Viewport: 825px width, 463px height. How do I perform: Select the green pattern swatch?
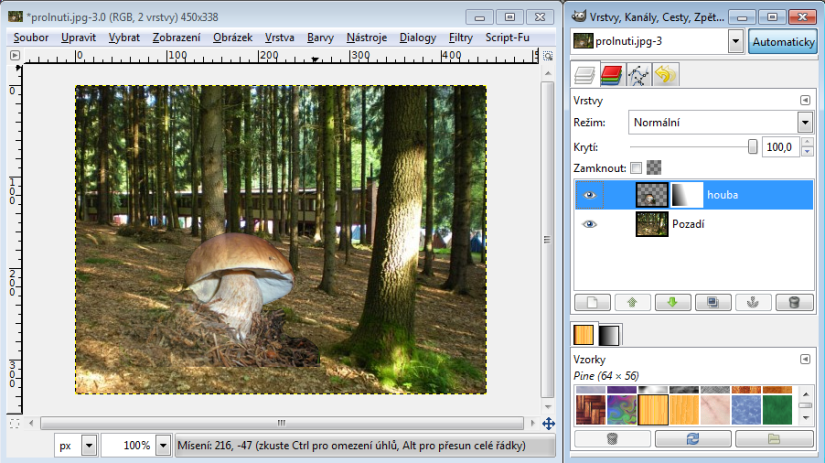(777, 409)
